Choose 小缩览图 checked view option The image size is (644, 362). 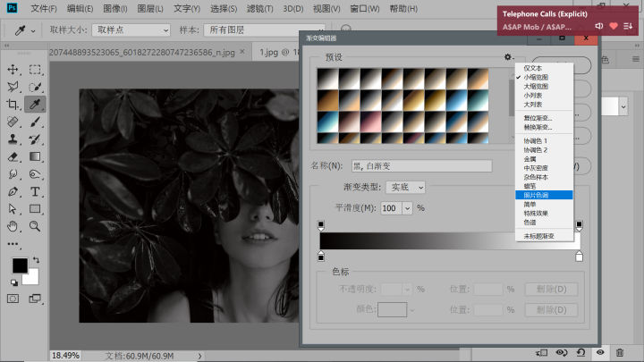(x=537, y=78)
